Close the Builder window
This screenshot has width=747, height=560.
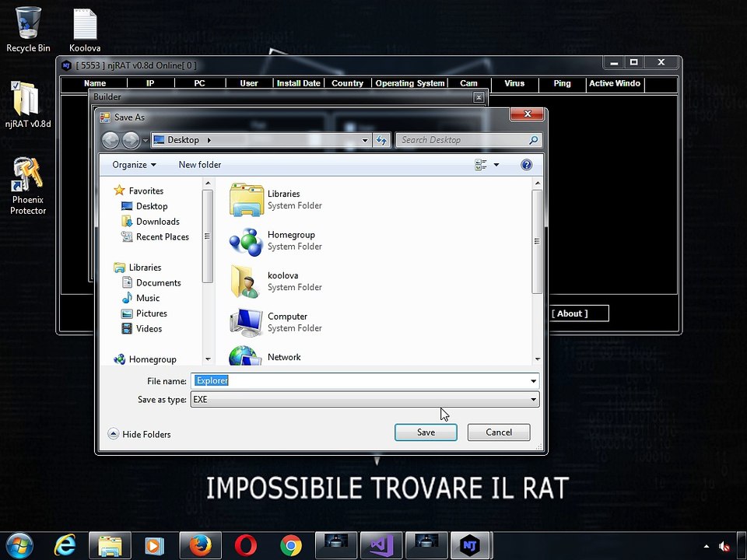479,97
